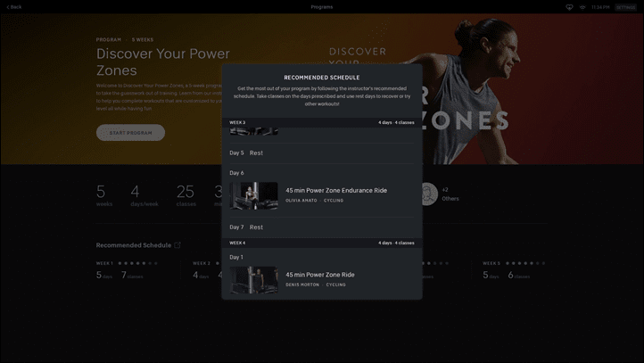The height and width of the screenshot is (363, 644).
Task: Go back using the Back arrow
Action: [14, 7]
